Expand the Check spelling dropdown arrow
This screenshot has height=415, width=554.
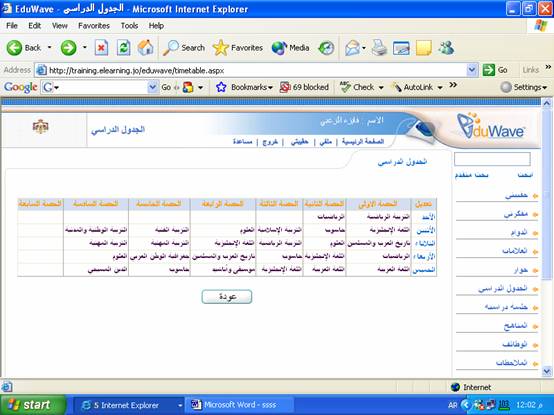click(x=381, y=87)
